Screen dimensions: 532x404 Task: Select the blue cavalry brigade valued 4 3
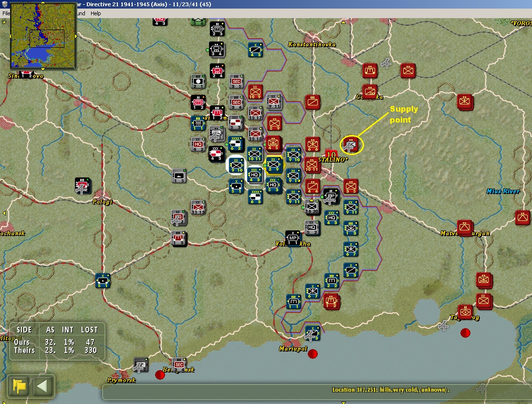pyautogui.click(x=255, y=50)
